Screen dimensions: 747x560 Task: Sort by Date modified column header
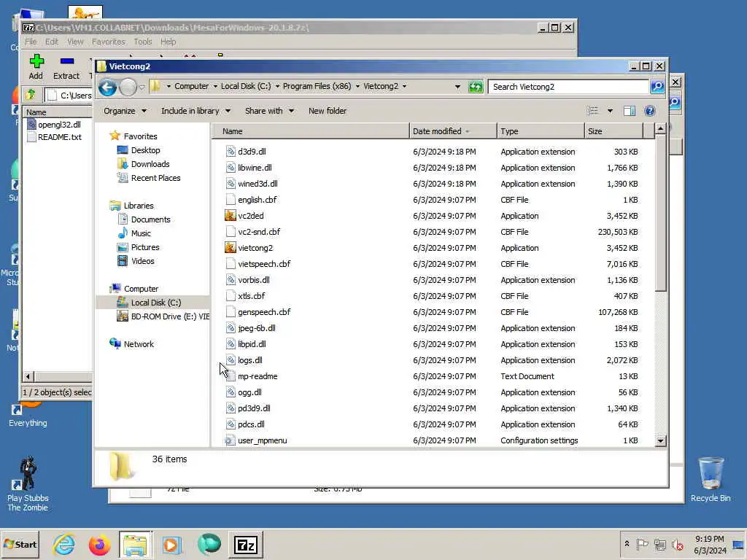[452, 131]
